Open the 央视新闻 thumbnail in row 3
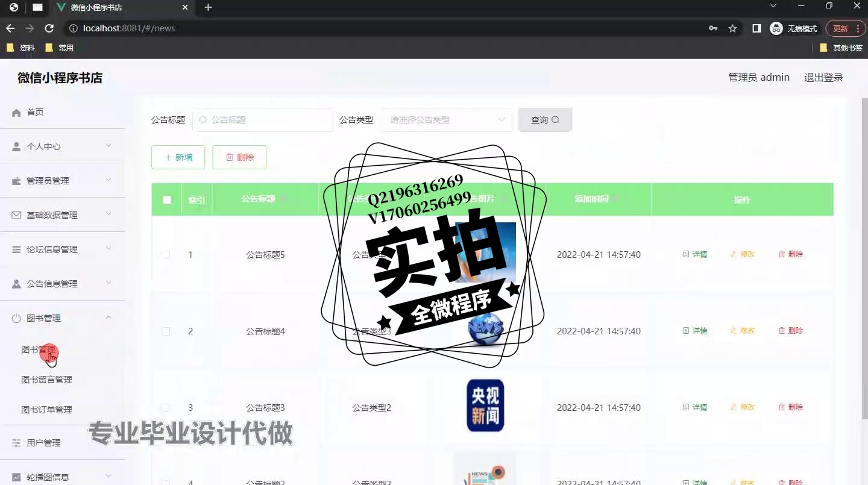Image resolution: width=868 pixels, height=485 pixels. click(485, 405)
